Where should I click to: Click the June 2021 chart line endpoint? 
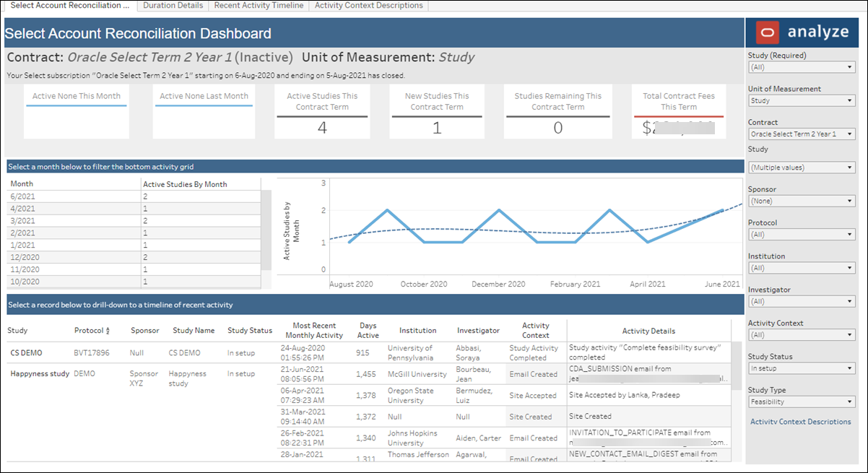pyautogui.click(x=722, y=210)
